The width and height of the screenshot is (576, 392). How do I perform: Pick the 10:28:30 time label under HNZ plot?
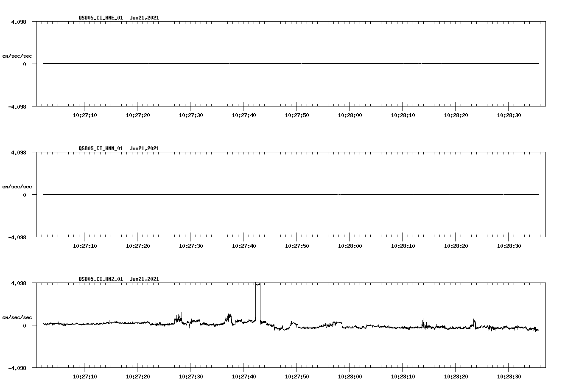[509, 377]
